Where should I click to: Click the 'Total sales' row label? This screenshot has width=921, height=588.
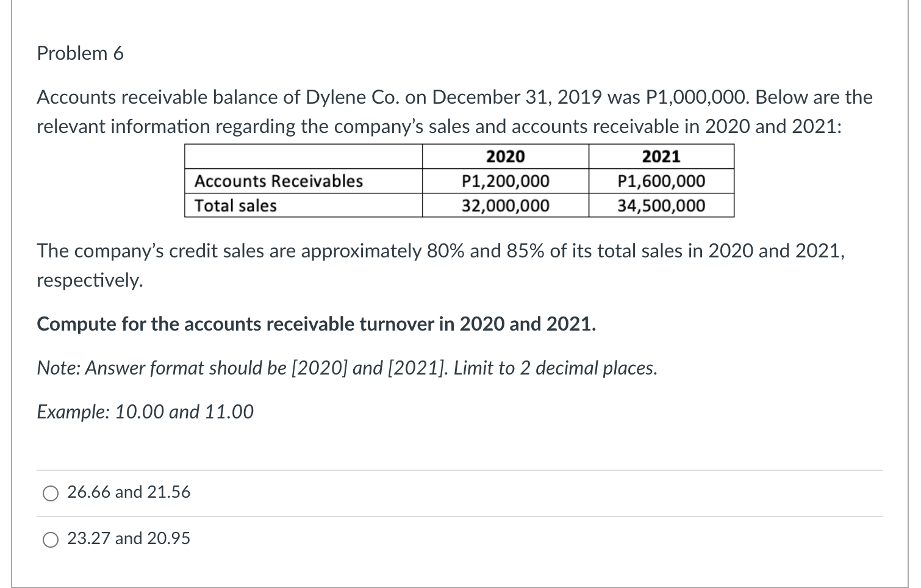235,206
